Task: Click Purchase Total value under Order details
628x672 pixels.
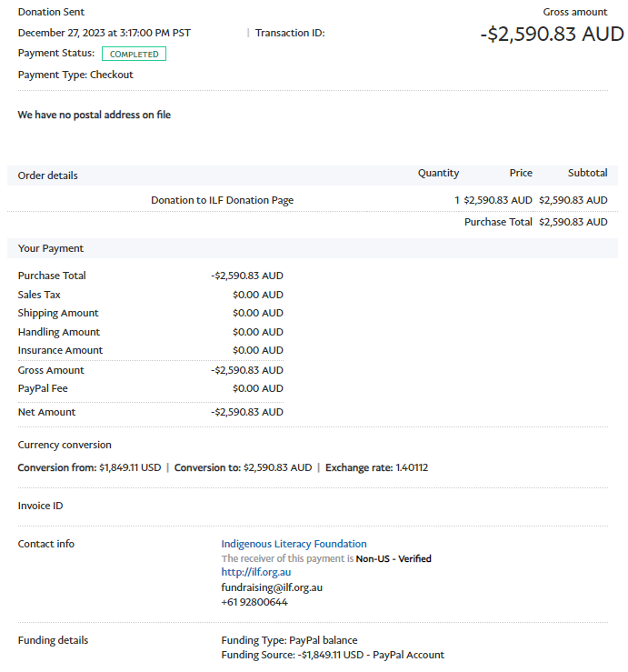Action: click(x=573, y=222)
